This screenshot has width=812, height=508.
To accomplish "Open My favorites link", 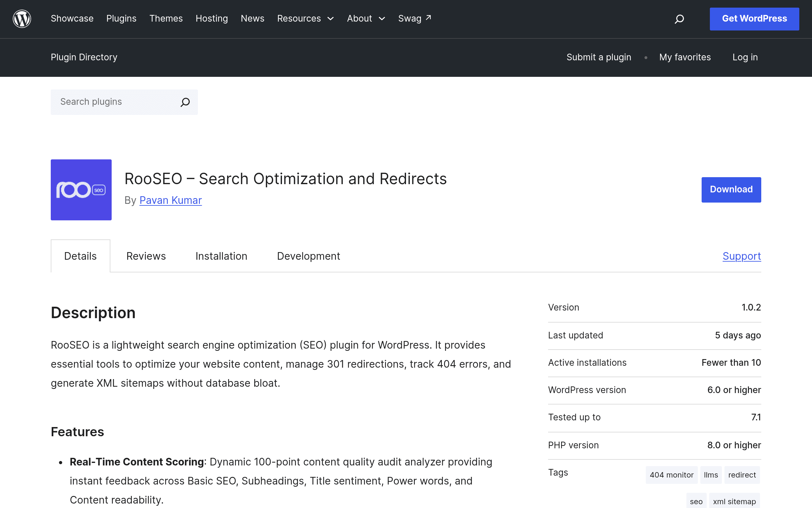I will pyautogui.click(x=685, y=57).
